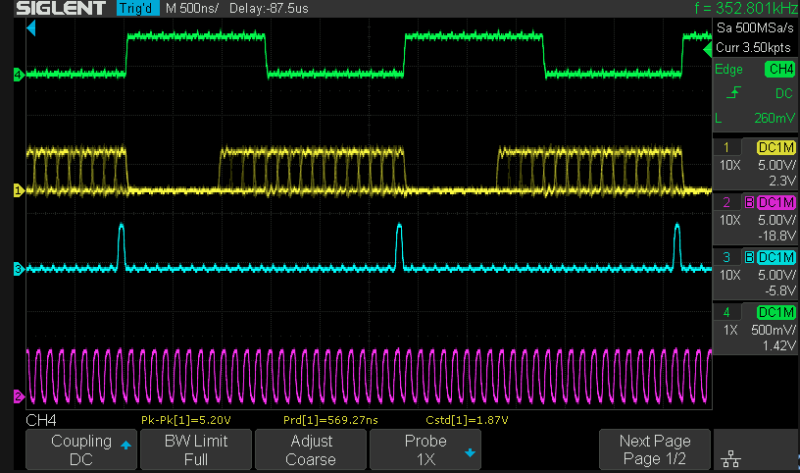Select the green channel 4 ground marker
The width and height of the screenshot is (800, 473).
coord(18,75)
